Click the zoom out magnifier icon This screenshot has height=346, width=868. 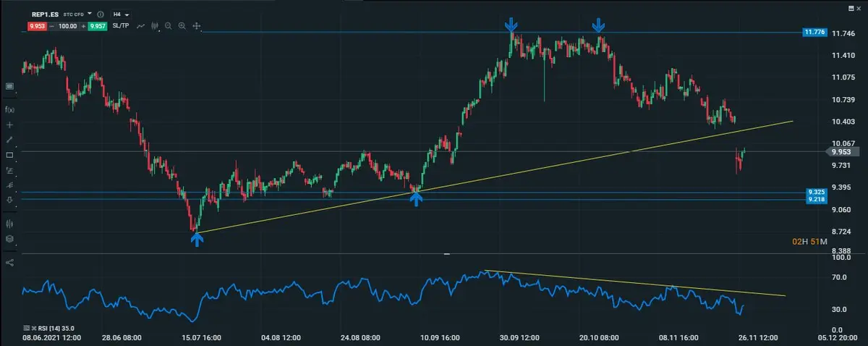click(x=168, y=26)
